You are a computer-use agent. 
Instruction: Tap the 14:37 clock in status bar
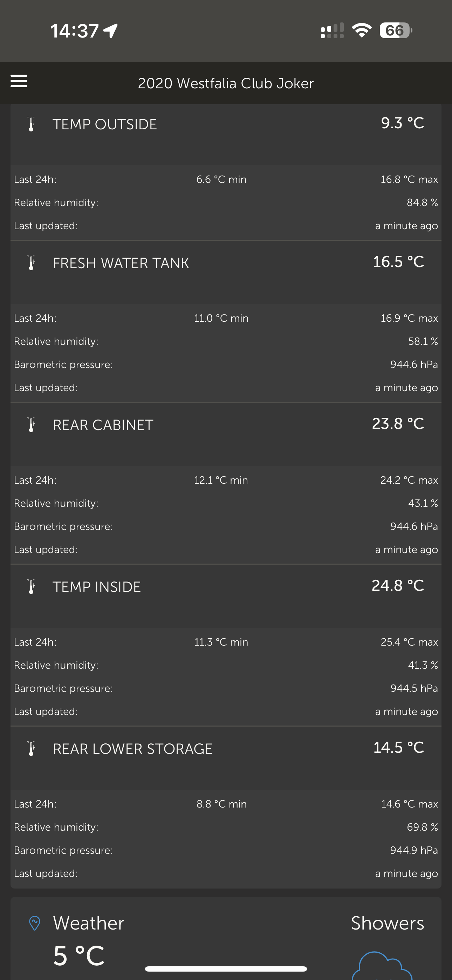pos(75,31)
